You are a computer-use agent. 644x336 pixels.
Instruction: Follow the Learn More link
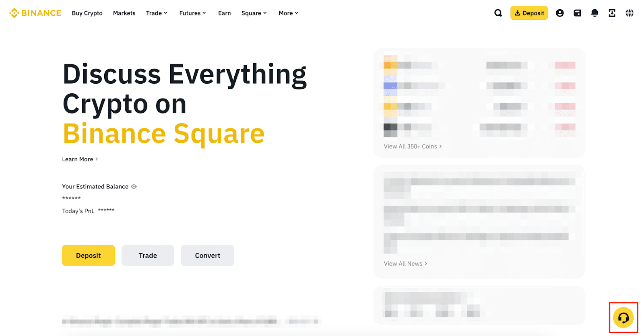click(80, 159)
